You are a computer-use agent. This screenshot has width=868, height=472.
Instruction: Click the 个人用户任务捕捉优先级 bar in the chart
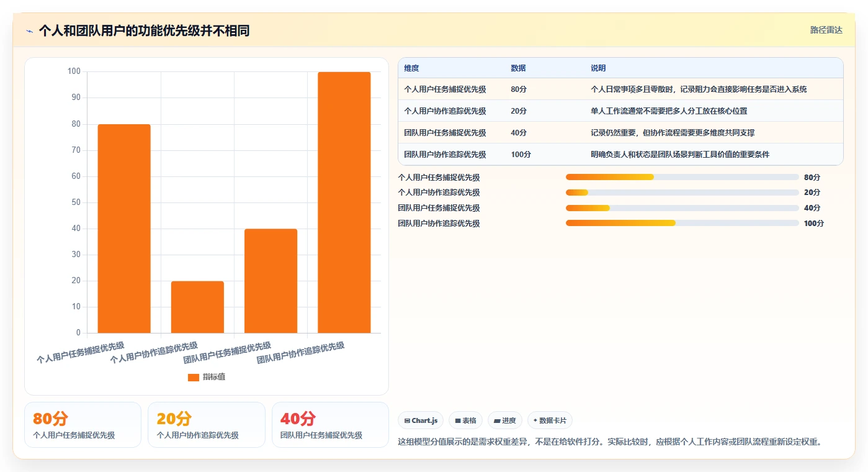[x=124, y=229]
